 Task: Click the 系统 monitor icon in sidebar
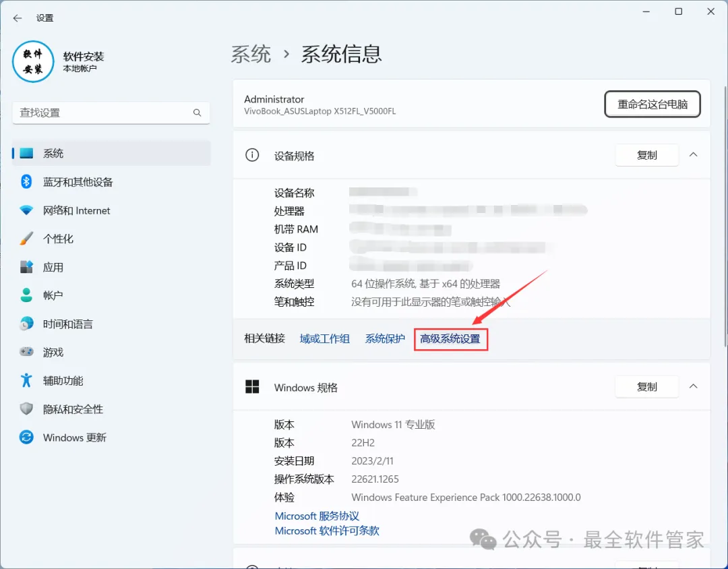[26, 153]
